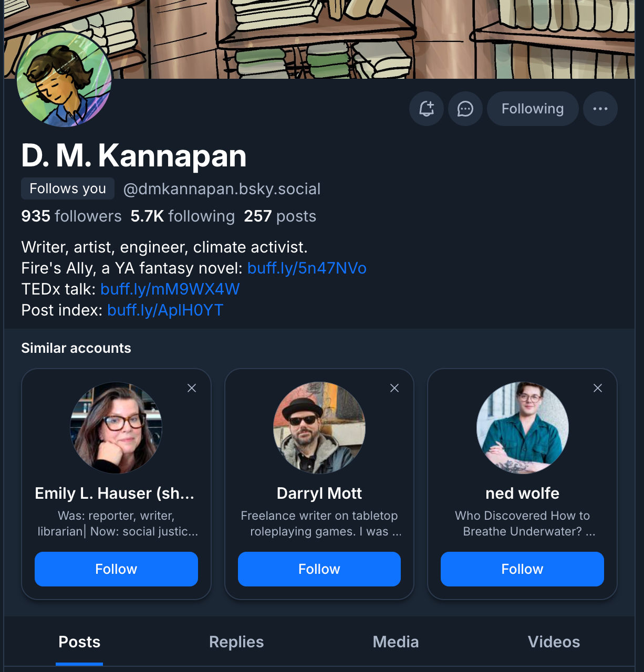Open the TEDx talk link
Image resolution: width=644 pixels, height=672 pixels.
pyautogui.click(x=170, y=289)
